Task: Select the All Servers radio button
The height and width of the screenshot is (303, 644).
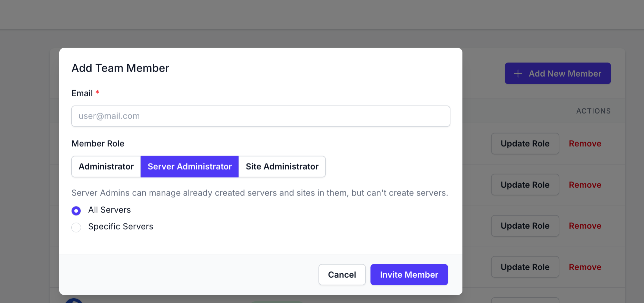Action: pyautogui.click(x=76, y=211)
